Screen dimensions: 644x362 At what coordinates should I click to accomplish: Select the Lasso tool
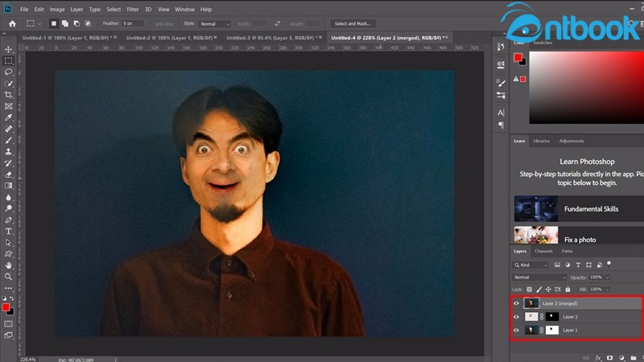pos(8,72)
